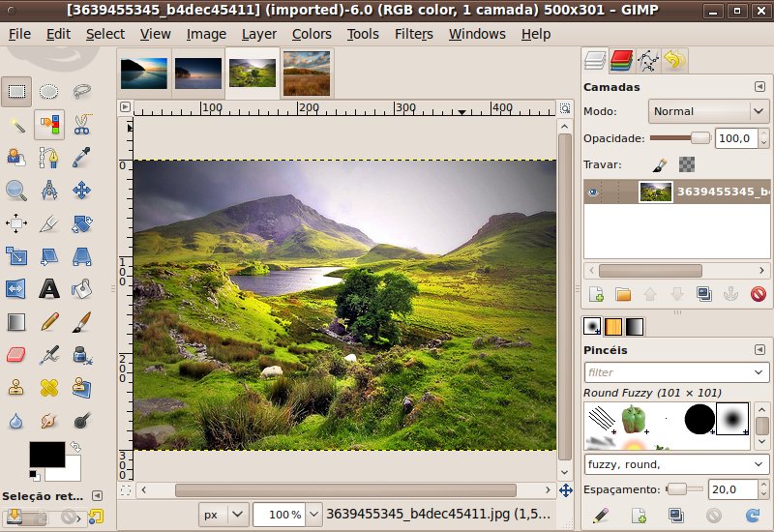Toggle lock alpha channel checkerboard icon
Image resolution: width=774 pixels, height=532 pixels.
tap(687, 164)
